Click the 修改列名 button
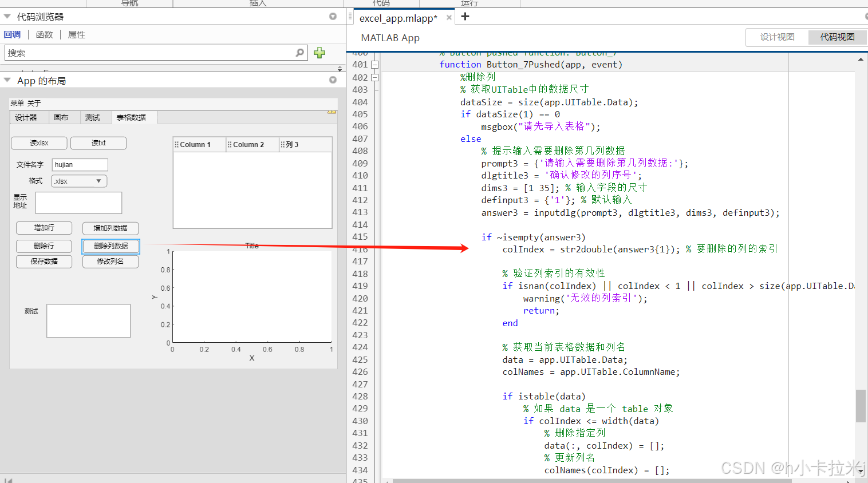 click(111, 262)
